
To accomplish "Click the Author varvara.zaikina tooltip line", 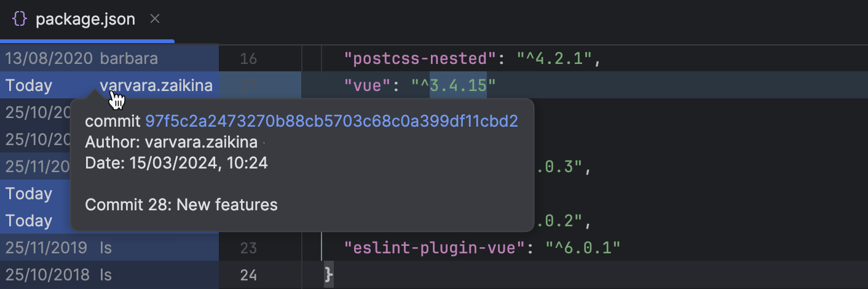I will pyautogui.click(x=171, y=143).
